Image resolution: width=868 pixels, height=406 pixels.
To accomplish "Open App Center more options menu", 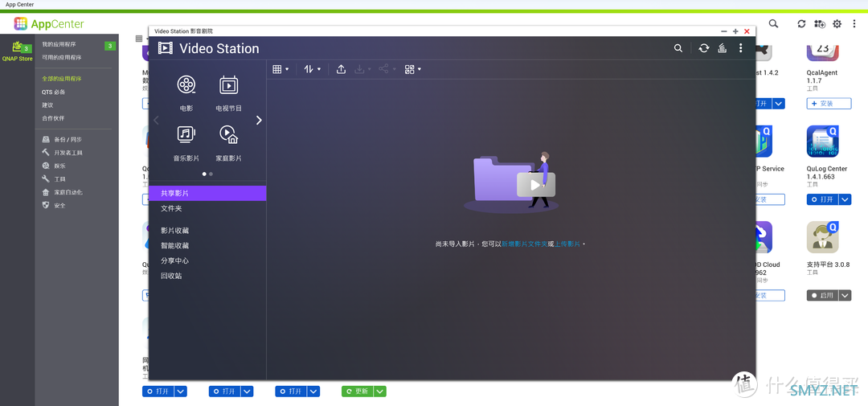I will [x=854, y=24].
